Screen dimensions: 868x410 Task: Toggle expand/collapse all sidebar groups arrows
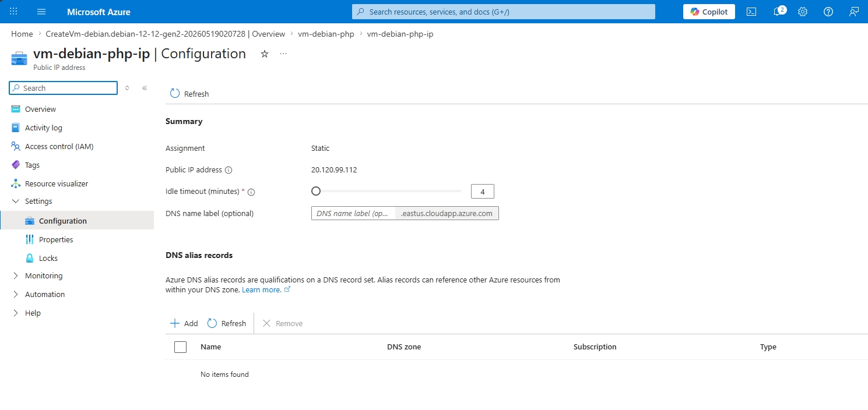click(x=127, y=88)
